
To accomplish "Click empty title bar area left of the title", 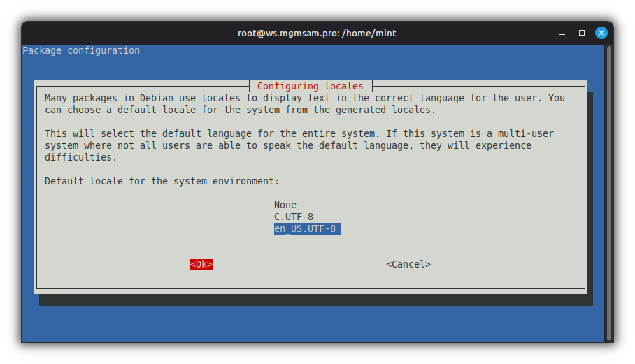I will (x=126, y=33).
